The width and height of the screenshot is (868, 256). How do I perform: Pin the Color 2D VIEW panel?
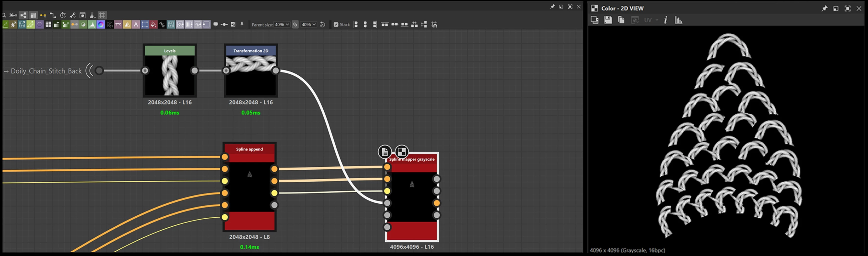pos(824,8)
